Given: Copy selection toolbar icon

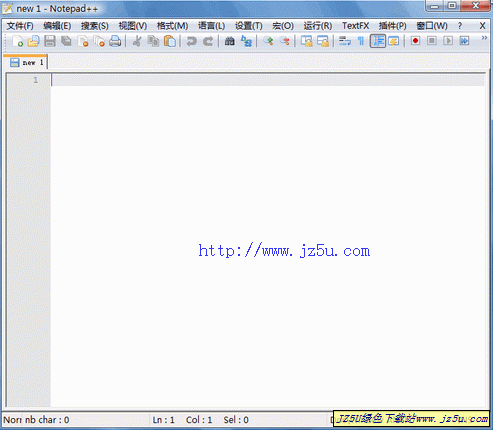Looking at the screenshot, I should tap(153, 41).
